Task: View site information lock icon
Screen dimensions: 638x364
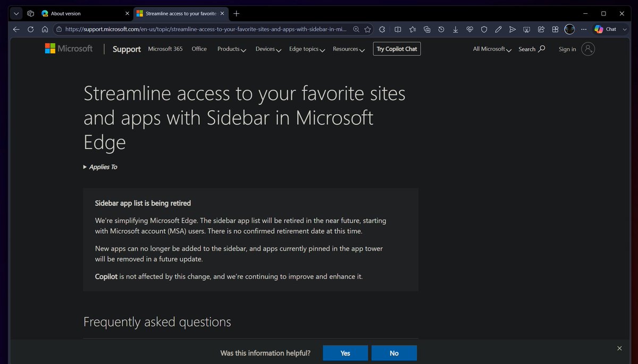Action: (x=59, y=29)
